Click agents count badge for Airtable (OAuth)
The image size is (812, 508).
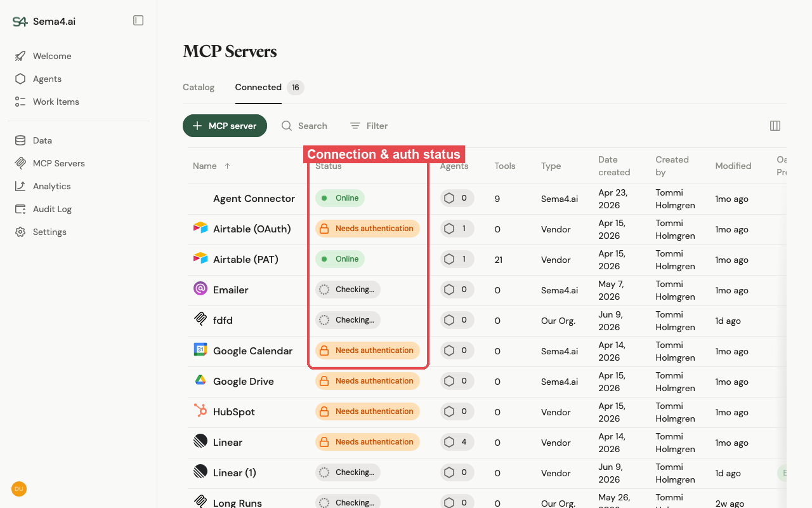point(457,229)
